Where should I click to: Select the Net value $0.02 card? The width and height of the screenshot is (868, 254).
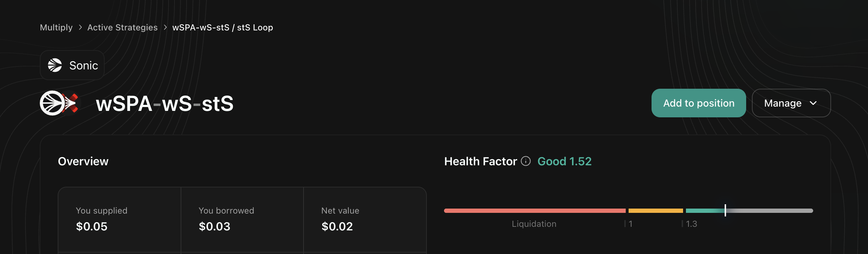364,219
